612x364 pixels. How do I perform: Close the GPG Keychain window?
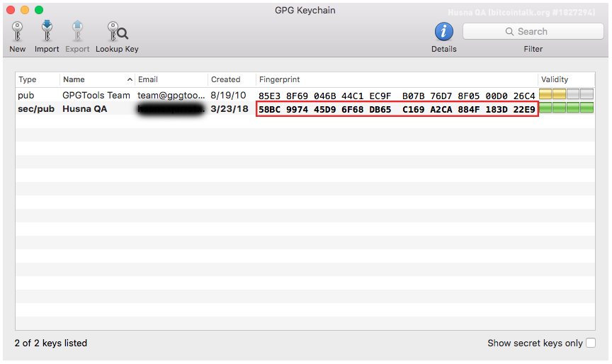(11, 10)
